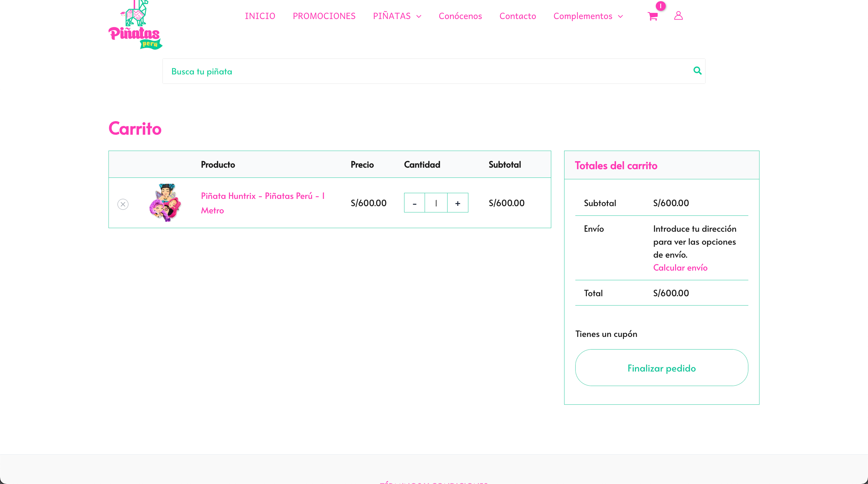This screenshot has height=484, width=868.
Task: Open Conócenos page
Action: (460, 16)
